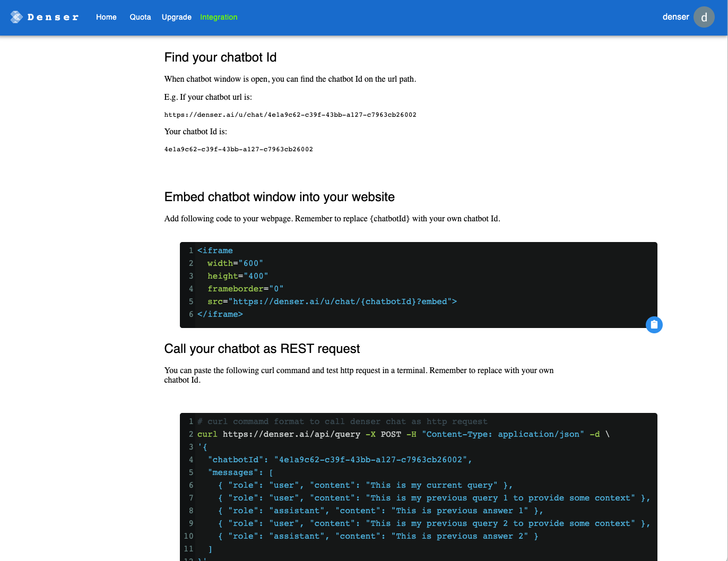Click the 'previous query 1' code line
The width and height of the screenshot is (728, 561).
[434, 498]
